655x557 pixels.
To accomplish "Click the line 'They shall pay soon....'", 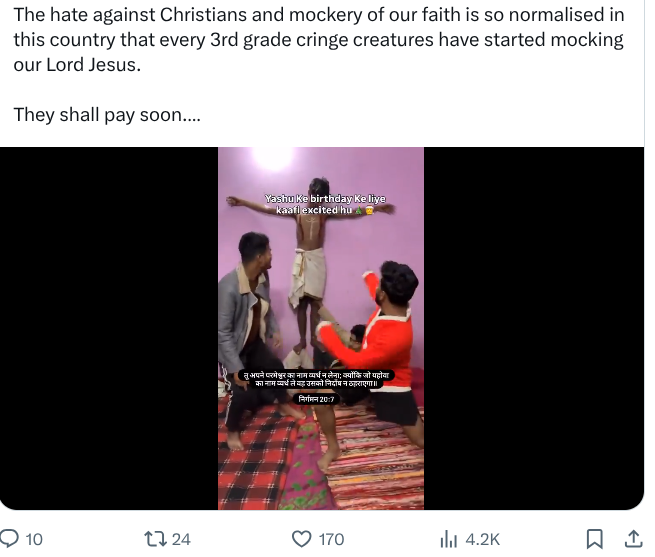I will [x=107, y=115].
